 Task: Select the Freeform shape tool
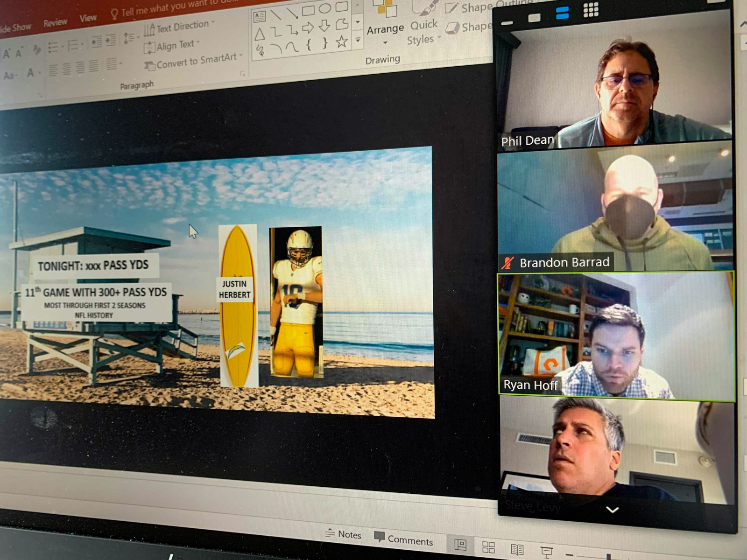point(342,24)
